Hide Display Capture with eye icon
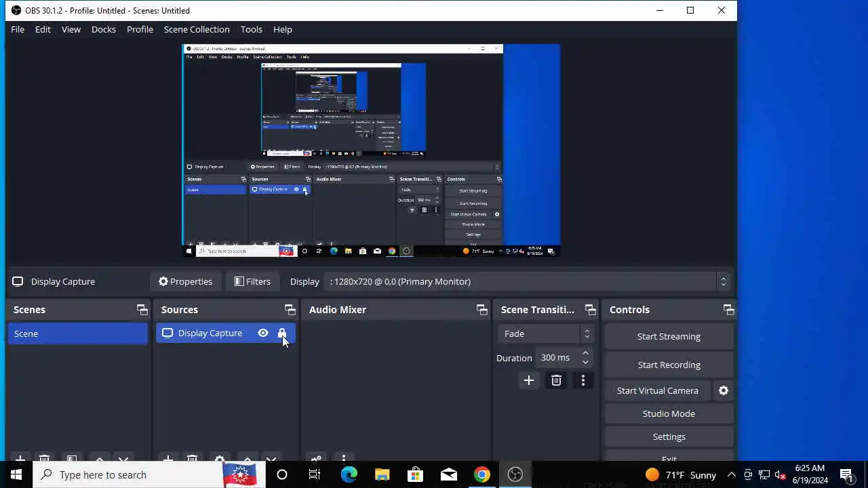 coord(263,333)
